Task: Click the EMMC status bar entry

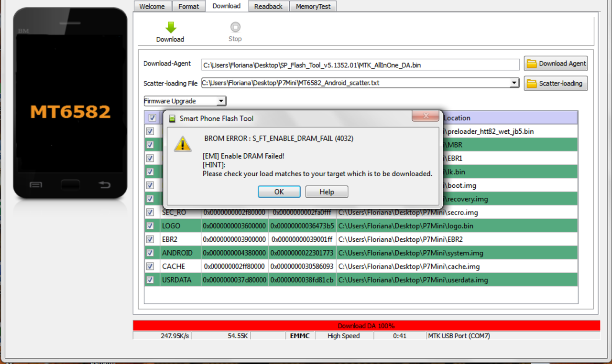Action: pos(300,336)
